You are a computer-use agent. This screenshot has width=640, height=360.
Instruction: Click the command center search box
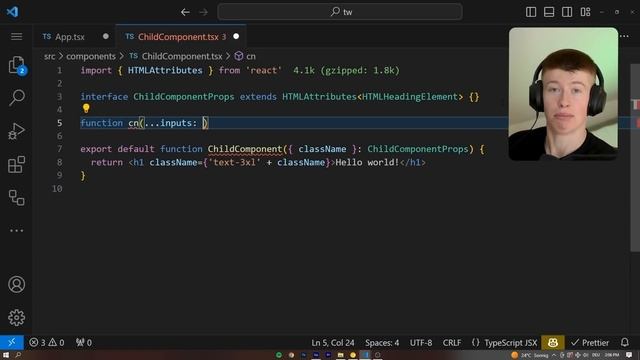pyautogui.click(x=340, y=12)
